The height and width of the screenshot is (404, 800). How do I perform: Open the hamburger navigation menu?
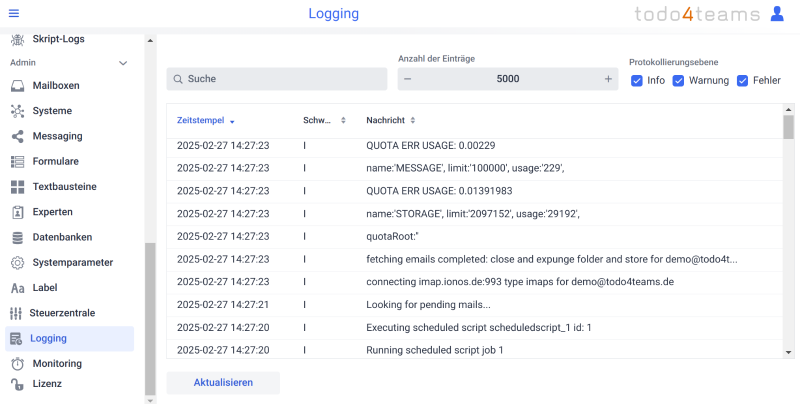click(x=14, y=13)
